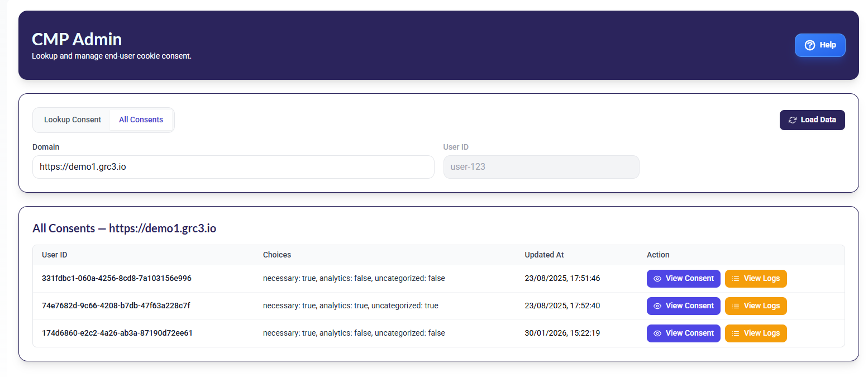The height and width of the screenshot is (377, 868).
Task: Switch to the Lookup Consent tab
Action: click(x=73, y=120)
